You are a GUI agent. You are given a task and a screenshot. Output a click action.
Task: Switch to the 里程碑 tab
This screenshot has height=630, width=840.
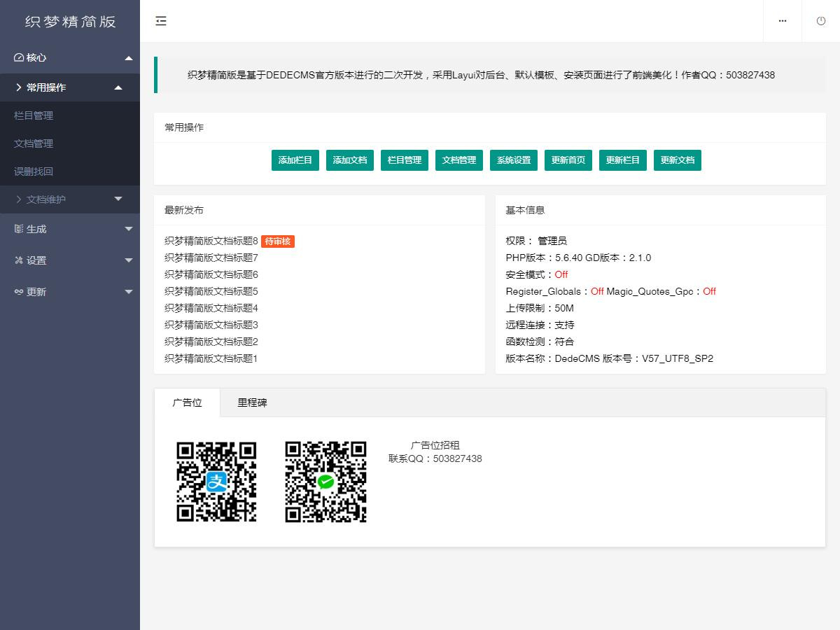tap(251, 402)
